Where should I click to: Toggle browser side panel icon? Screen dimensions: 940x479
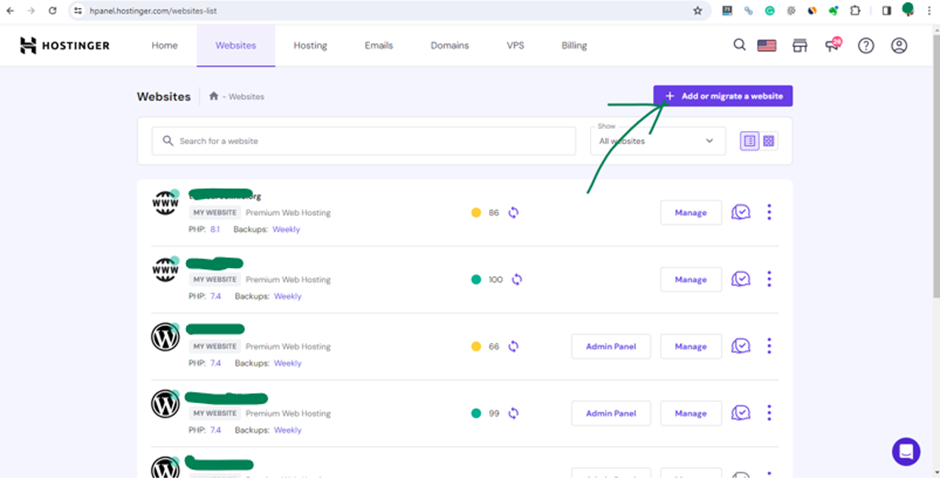point(887,11)
